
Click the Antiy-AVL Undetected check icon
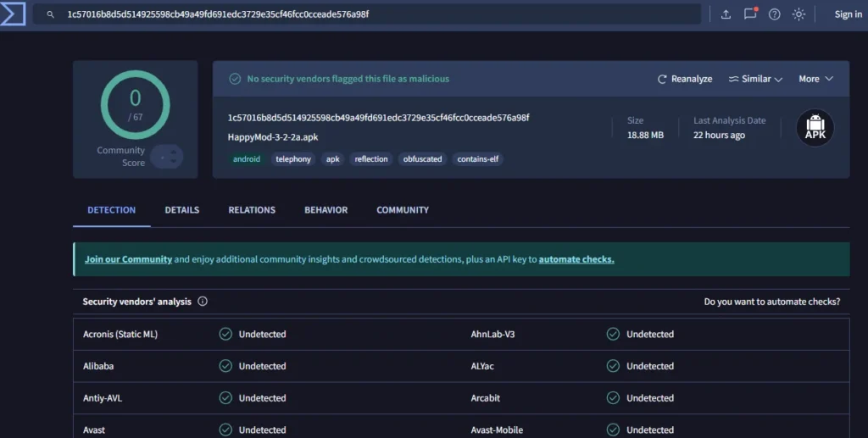225,397
